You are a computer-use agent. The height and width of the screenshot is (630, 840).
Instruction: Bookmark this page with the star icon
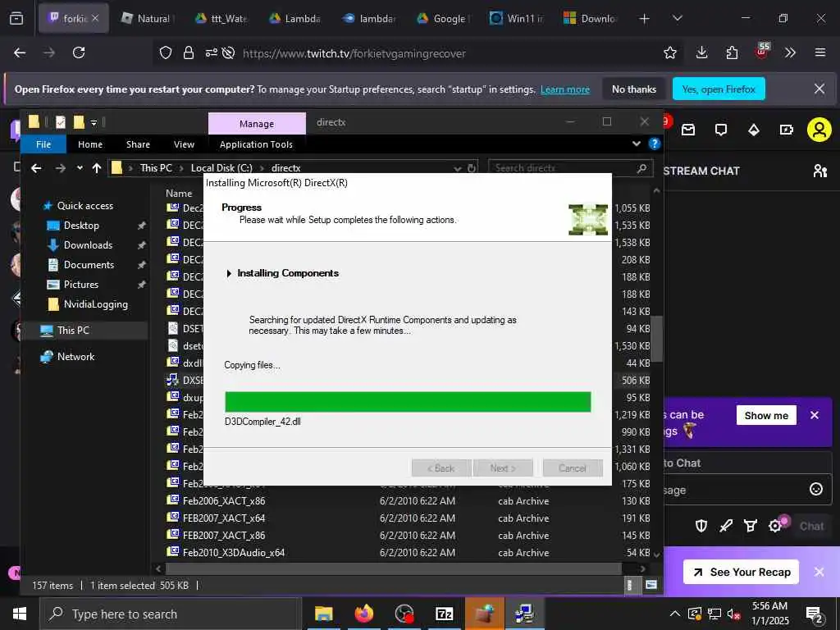(x=669, y=52)
